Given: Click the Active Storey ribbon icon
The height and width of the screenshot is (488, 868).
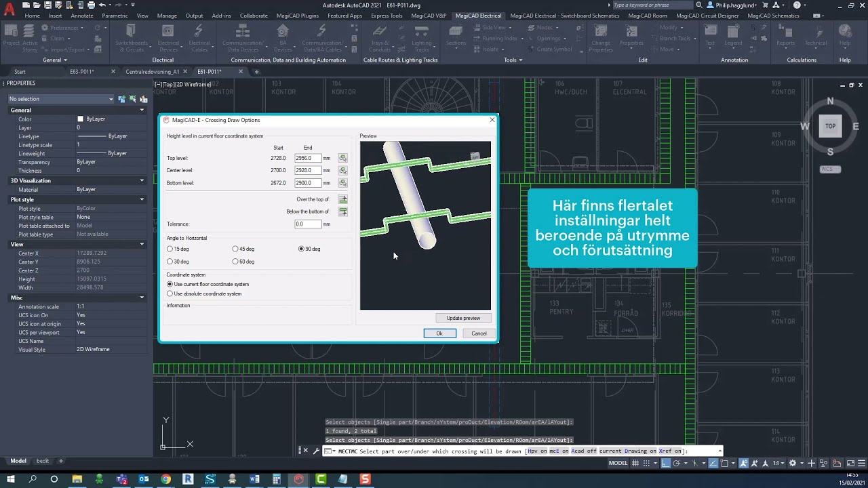Looking at the screenshot, I should pyautogui.click(x=30, y=37).
